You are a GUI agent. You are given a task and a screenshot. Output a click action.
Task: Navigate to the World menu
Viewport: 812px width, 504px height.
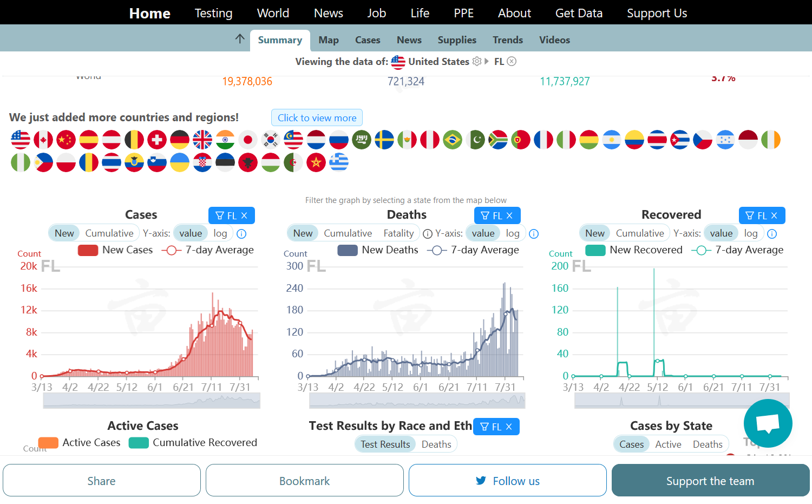click(x=273, y=13)
